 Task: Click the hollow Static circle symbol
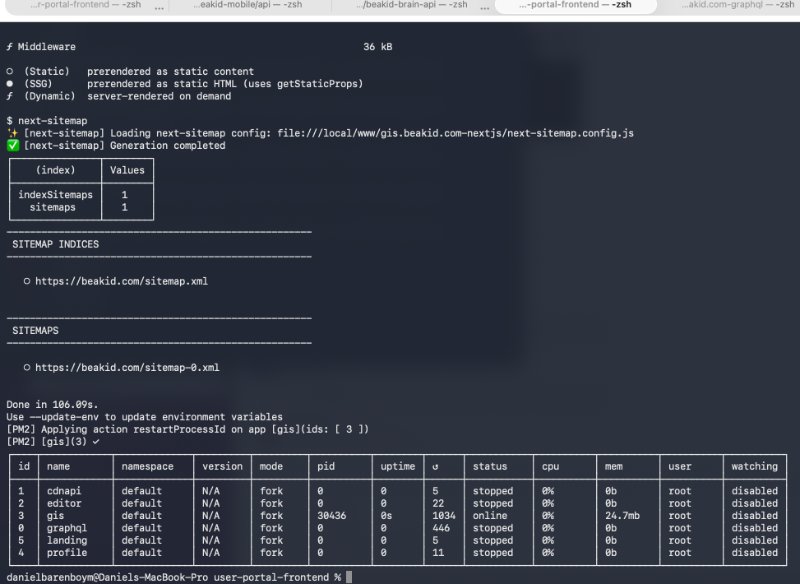point(10,71)
